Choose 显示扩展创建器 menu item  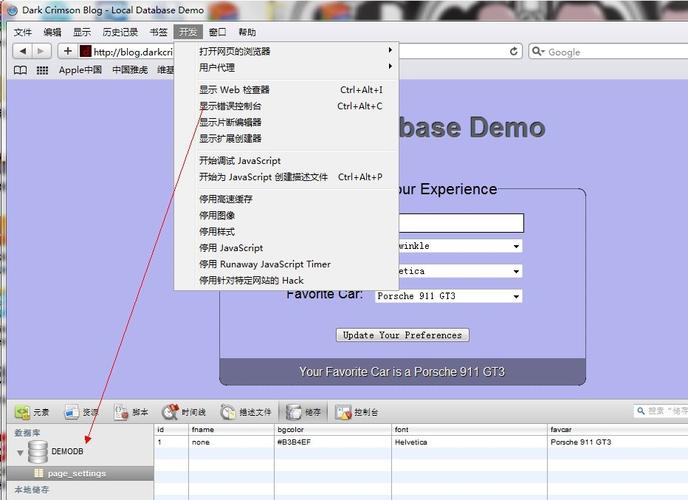(x=287, y=138)
